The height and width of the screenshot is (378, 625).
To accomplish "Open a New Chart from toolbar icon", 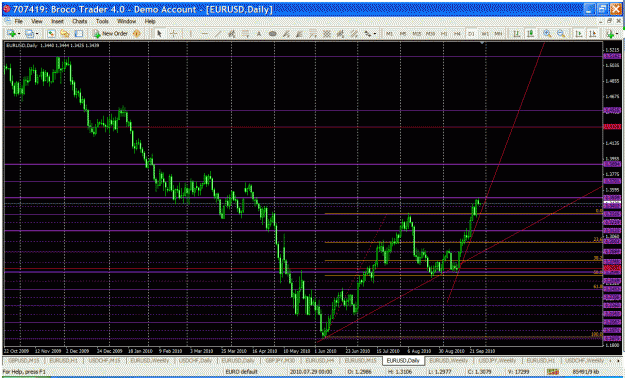I will pyautogui.click(x=11, y=34).
